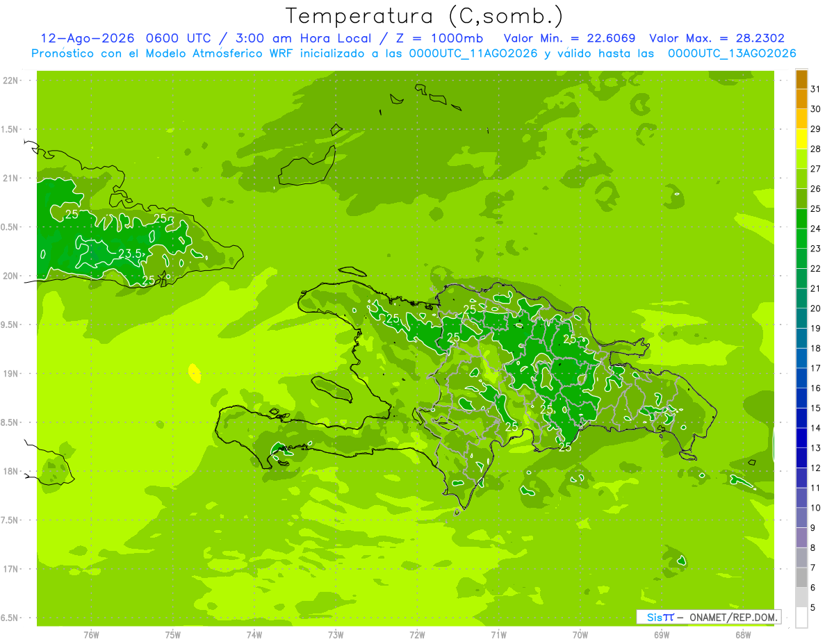
Task: Click the '11' value on the color scale
Action: (x=816, y=488)
